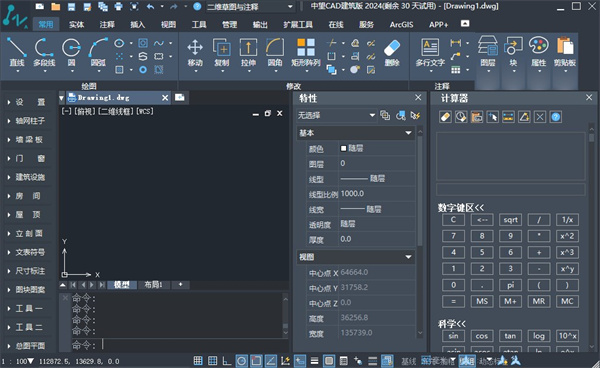Open the 无选择 selection dropdown
The image size is (600, 368).
click(x=337, y=115)
